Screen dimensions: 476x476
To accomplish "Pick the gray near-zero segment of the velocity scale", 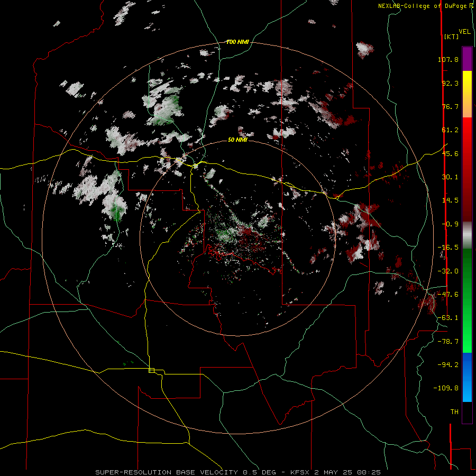I will (x=467, y=234).
